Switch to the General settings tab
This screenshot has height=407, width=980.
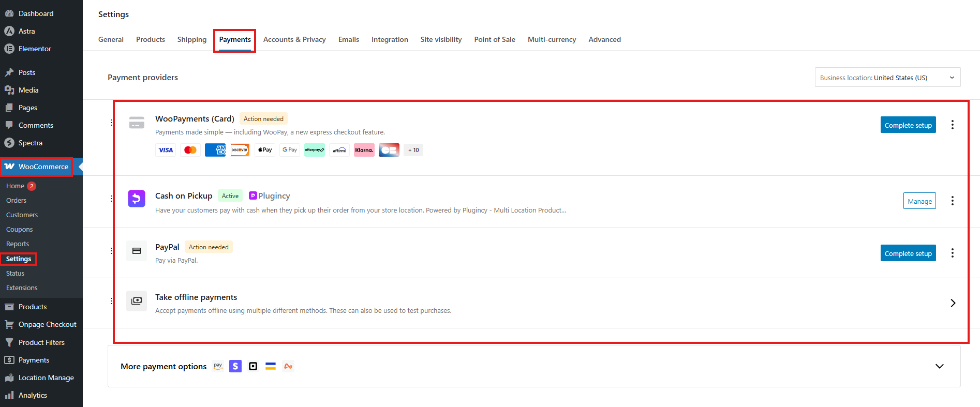111,39
